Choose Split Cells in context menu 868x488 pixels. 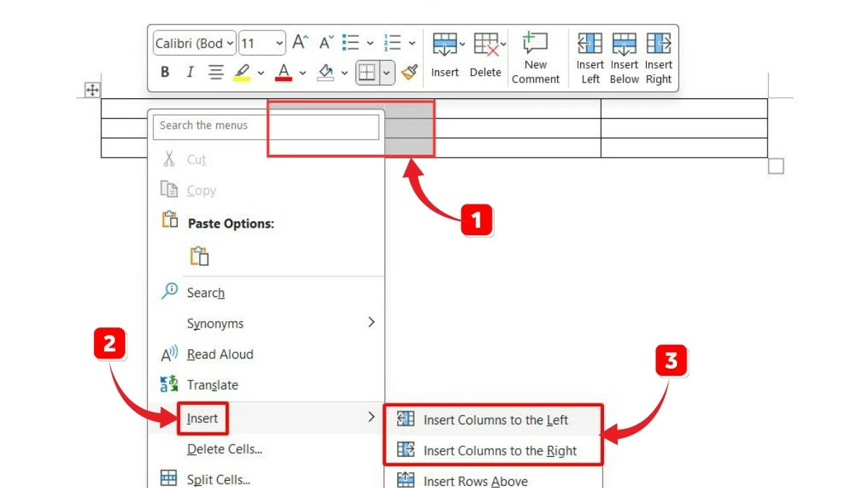point(266,478)
